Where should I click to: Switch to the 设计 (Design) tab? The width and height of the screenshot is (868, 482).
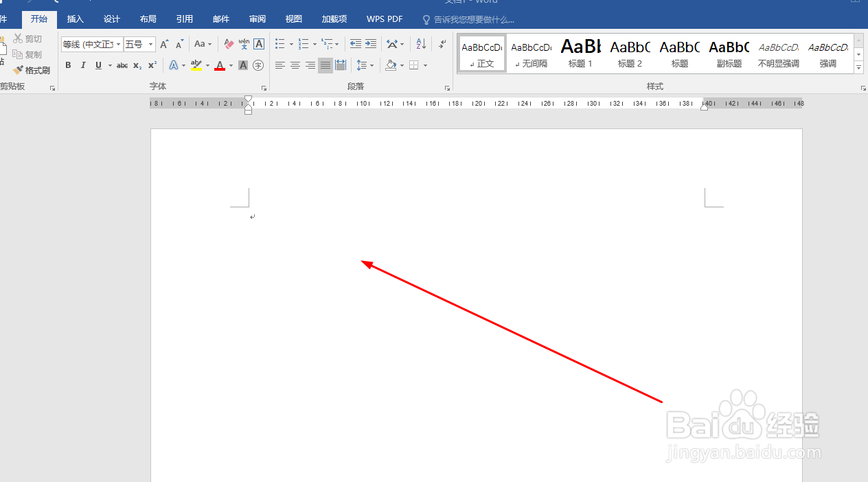pyautogui.click(x=112, y=19)
